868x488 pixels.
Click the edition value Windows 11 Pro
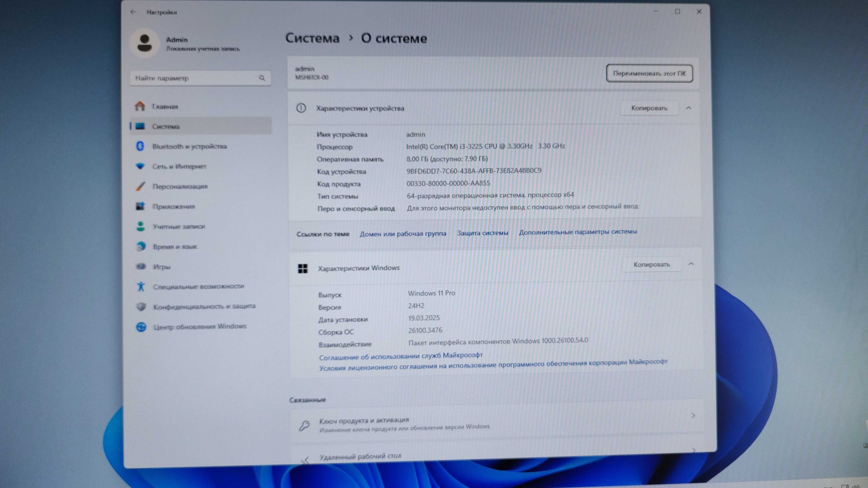click(431, 293)
